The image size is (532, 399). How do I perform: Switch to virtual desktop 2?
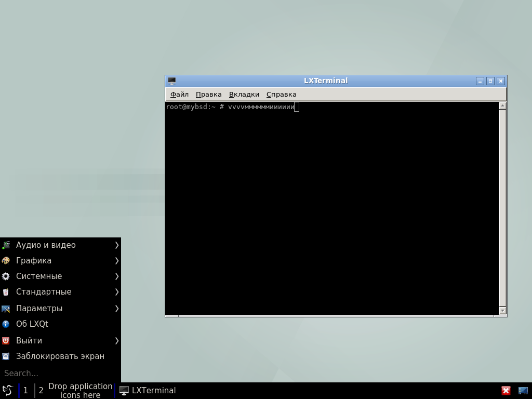click(41, 391)
